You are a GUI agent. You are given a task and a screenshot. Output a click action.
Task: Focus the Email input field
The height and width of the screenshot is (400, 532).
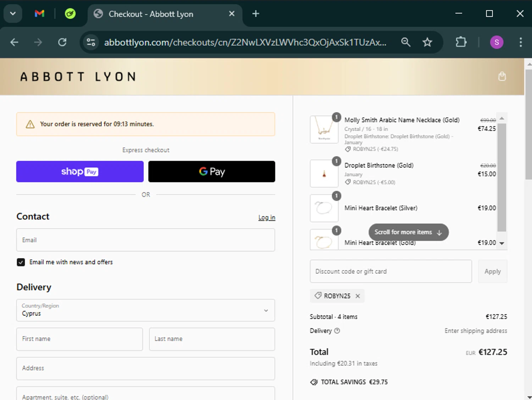click(x=145, y=240)
